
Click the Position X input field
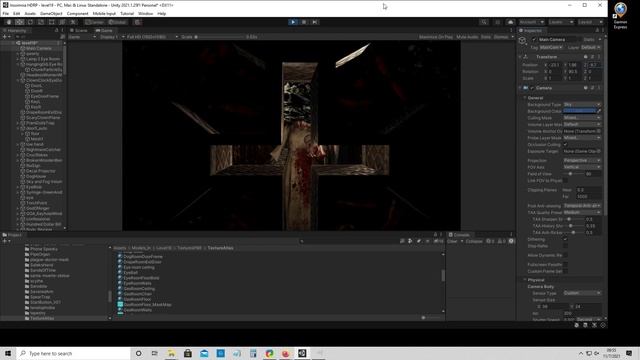pyautogui.click(x=556, y=65)
